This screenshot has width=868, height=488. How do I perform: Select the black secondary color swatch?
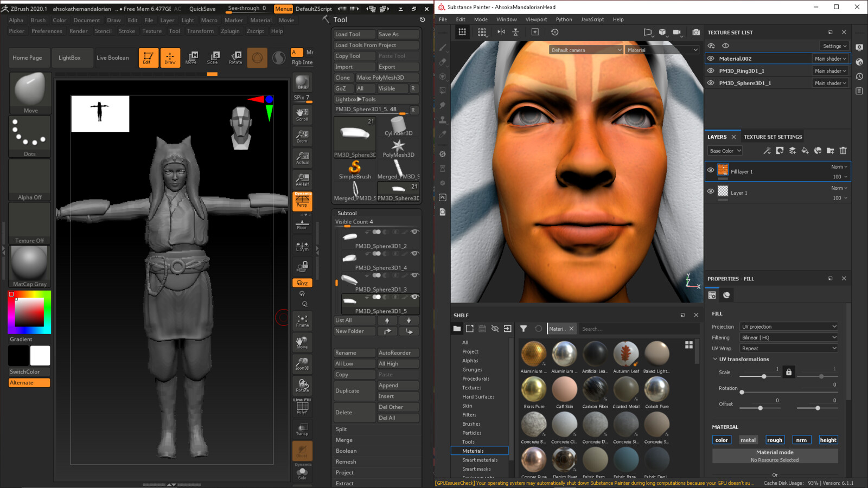(x=18, y=356)
